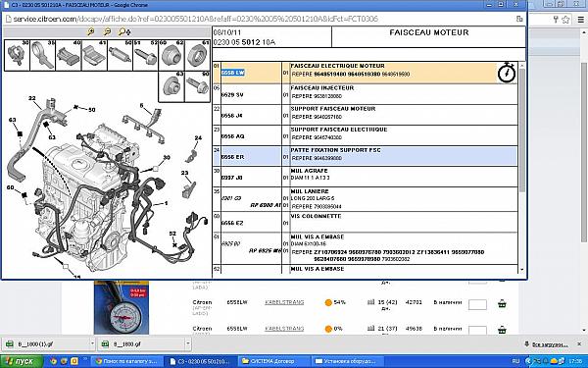This screenshot has width=588, height=368.
Task: Click the bookmark star in address bar
Action: click(x=565, y=20)
